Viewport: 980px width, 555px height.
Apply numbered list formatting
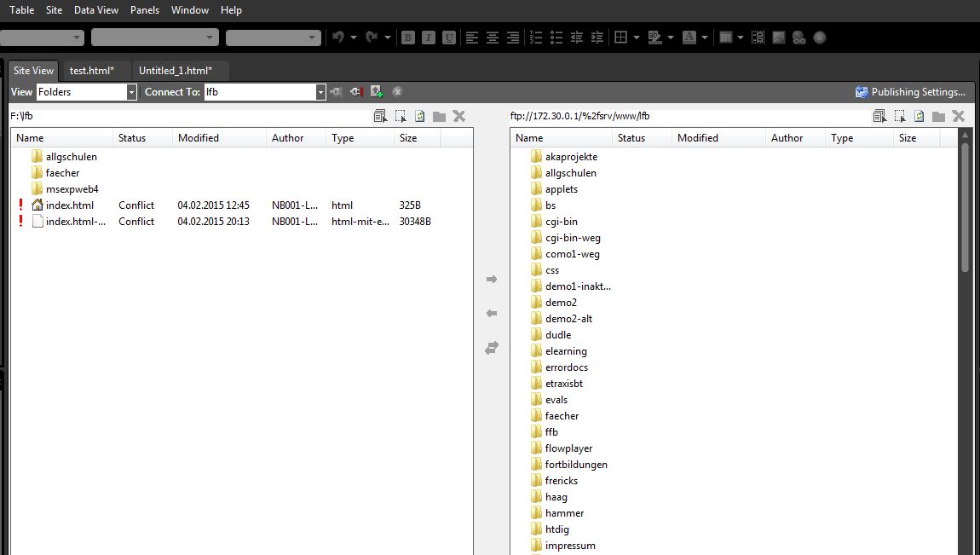coord(535,38)
